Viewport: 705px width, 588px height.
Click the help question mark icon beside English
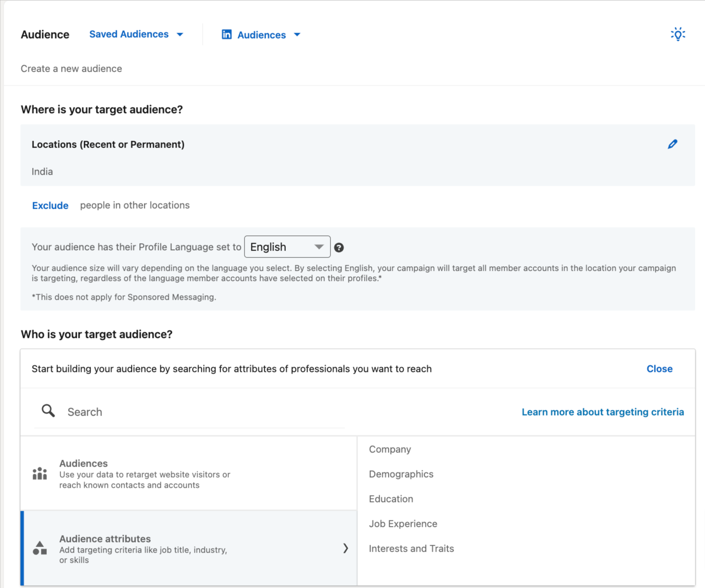[x=339, y=247]
